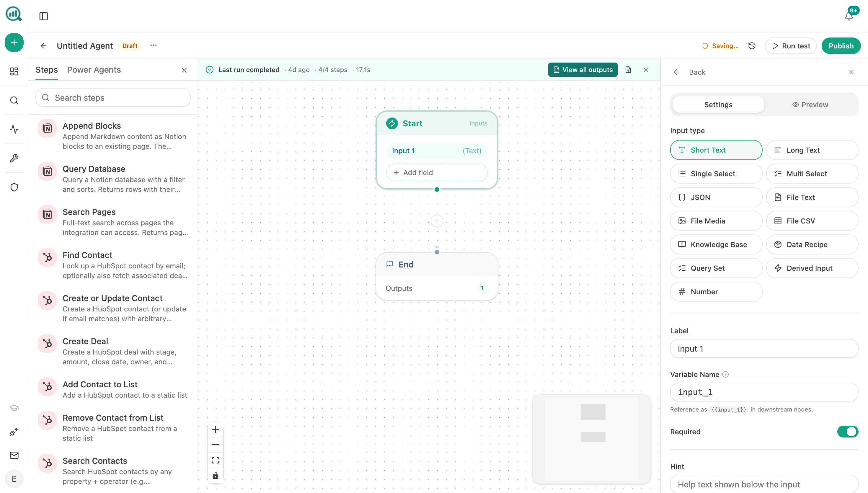The width and height of the screenshot is (868, 493).
Task: Close the Steps panel
Action: coord(184,70)
